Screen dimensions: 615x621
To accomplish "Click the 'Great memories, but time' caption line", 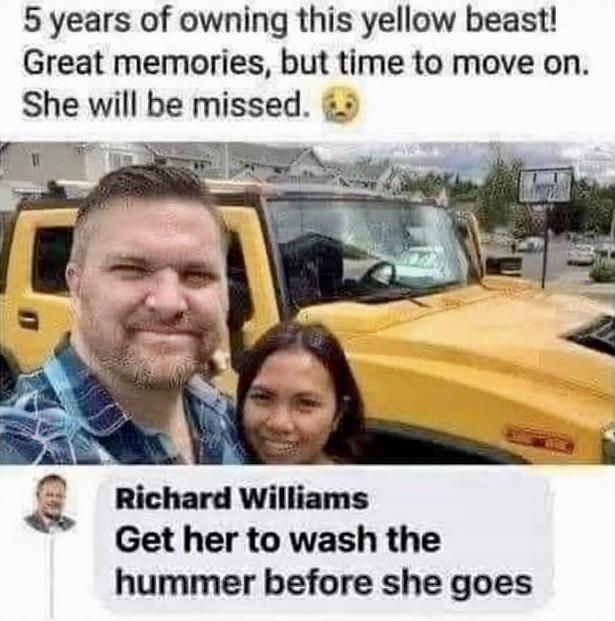I will [304, 61].
